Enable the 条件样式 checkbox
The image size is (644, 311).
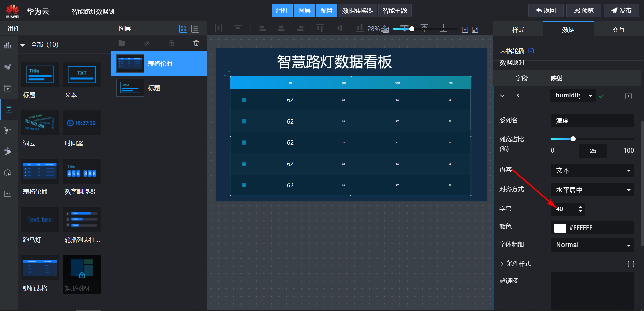(631, 264)
